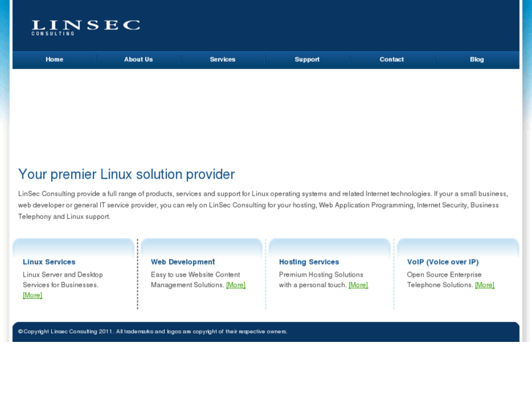532x399 pixels.
Task: Click 'Your premier Linux solution provider' headline
Action: coord(126,174)
